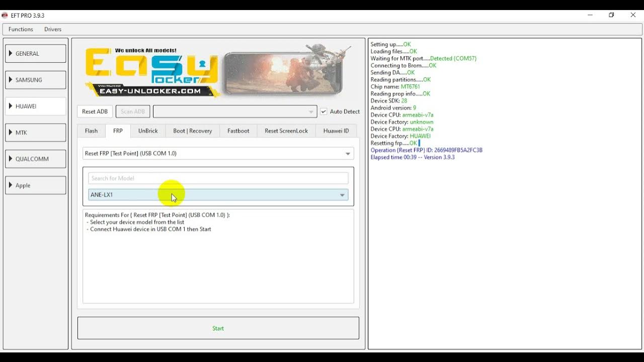Click the Start button

pyautogui.click(x=218, y=328)
